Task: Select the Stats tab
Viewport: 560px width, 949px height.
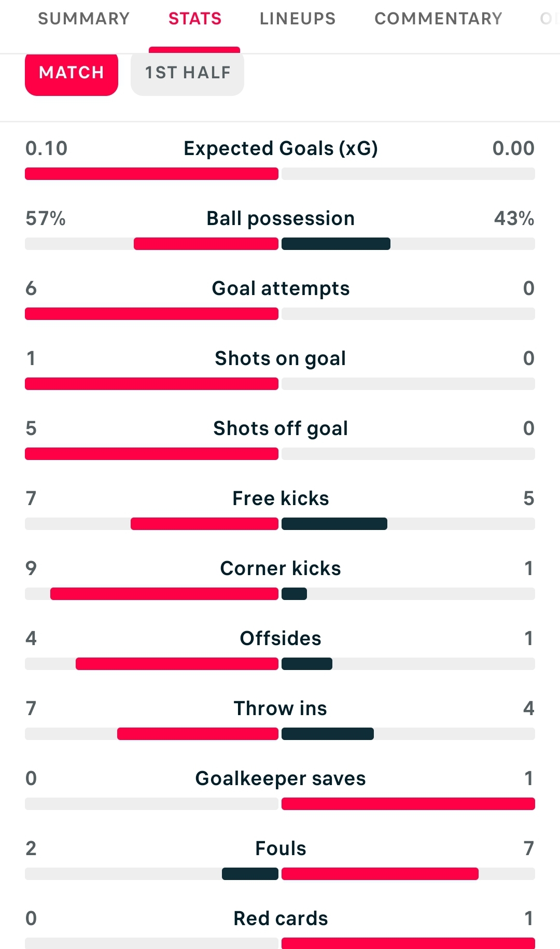Action: point(195,19)
